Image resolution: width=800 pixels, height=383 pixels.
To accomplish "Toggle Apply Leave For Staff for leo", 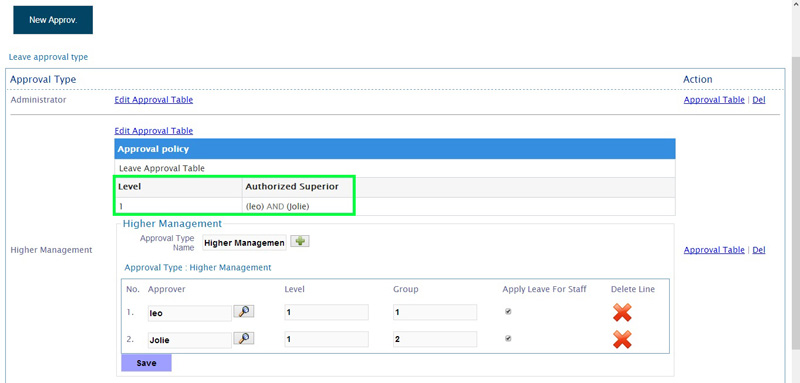I will click(x=508, y=312).
